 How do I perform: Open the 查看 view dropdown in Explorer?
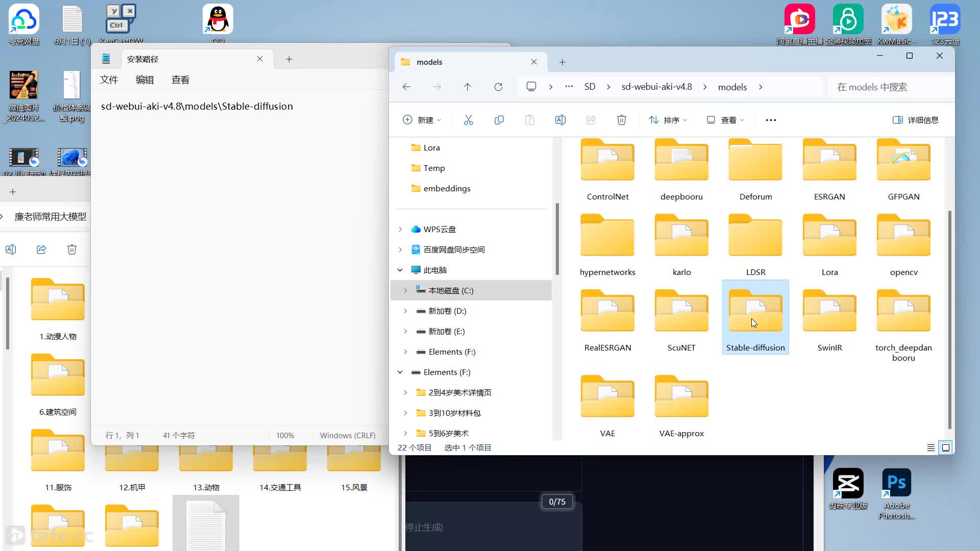pyautogui.click(x=725, y=120)
